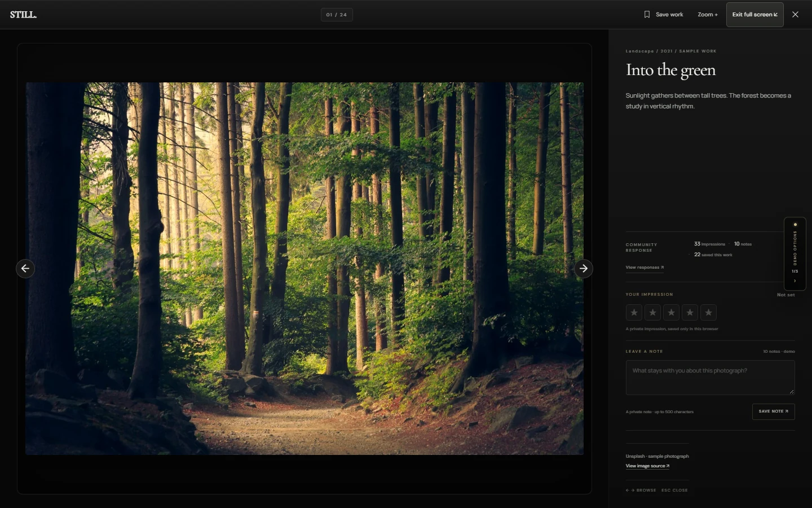Click the 'YOUR IMPRESSION' heading
812x508 pixels.
tap(649, 295)
